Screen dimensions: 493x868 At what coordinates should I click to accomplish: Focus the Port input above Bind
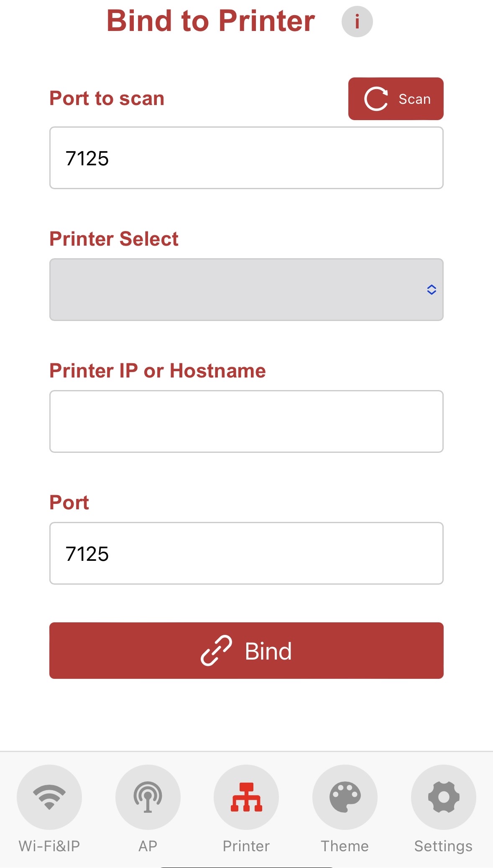[x=246, y=553]
